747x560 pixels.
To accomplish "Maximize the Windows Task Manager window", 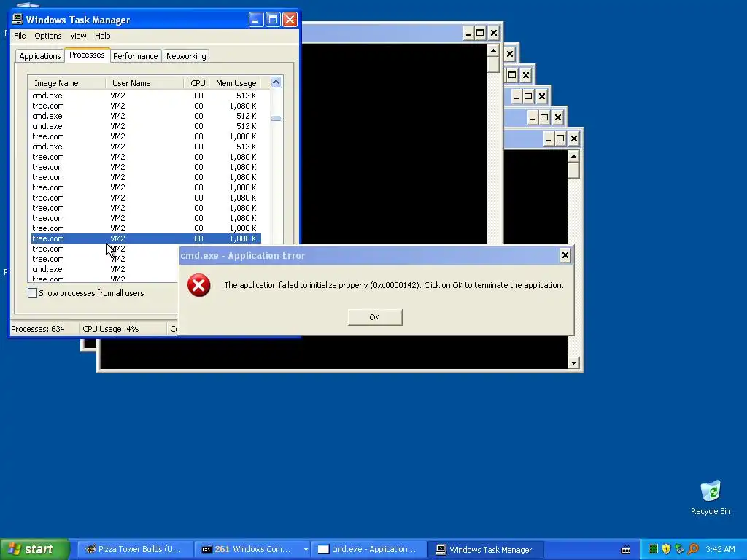I will pos(273,20).
